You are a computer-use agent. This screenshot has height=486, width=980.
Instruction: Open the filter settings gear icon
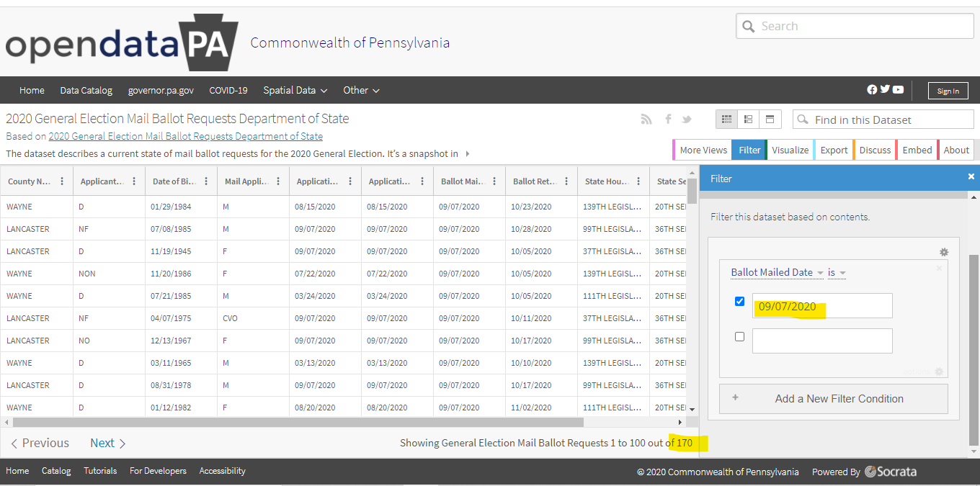pos(944,252)
